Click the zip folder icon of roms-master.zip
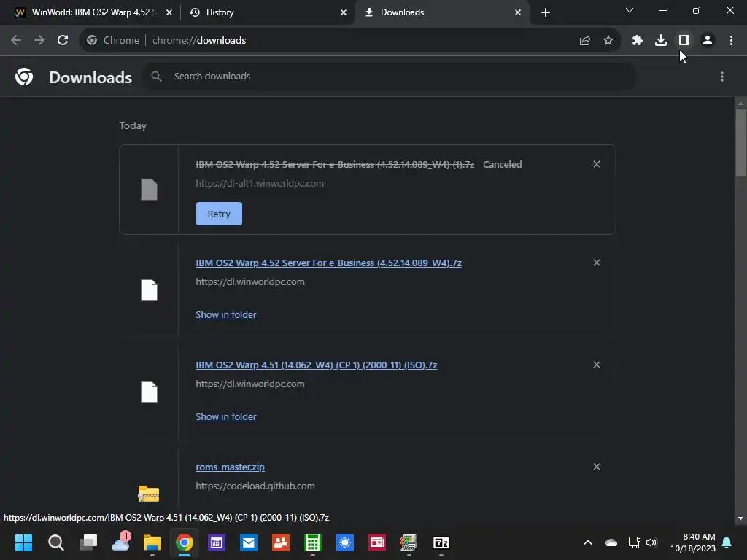Screen dimensions: 747x560 pyautogui.click(x=149, y=494)
